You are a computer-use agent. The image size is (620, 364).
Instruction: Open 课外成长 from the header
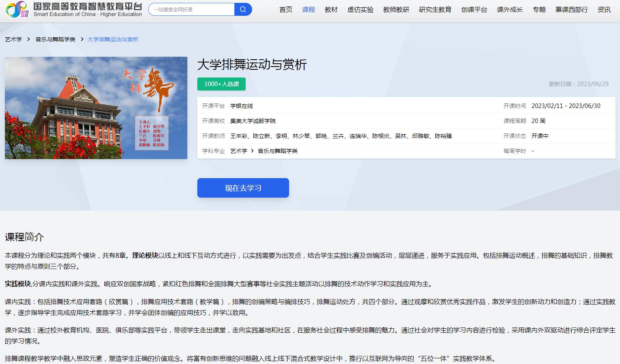tap(510, 10)
